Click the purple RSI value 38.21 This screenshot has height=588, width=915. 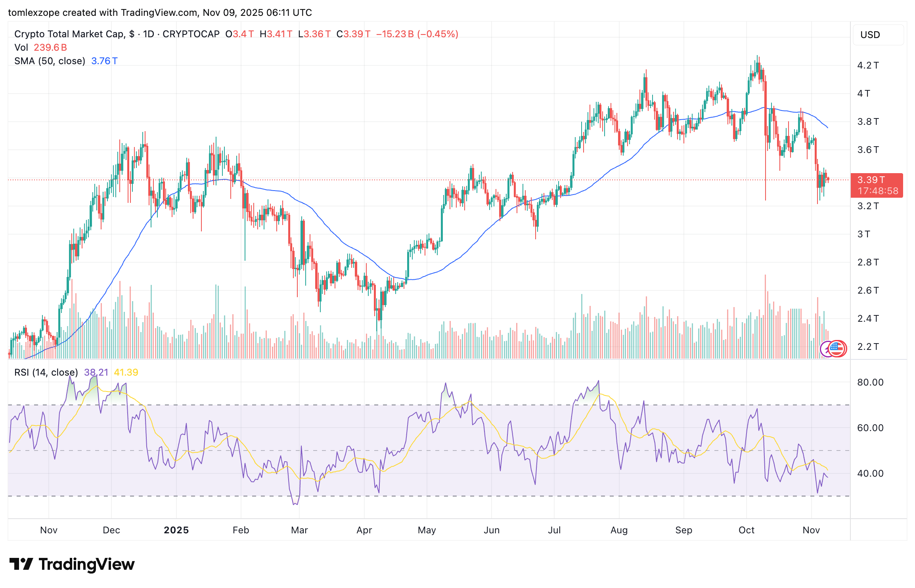point(96,372)
